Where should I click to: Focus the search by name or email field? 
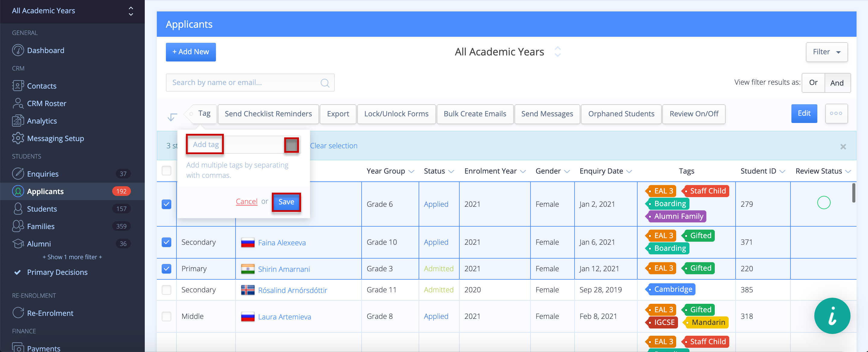tap(250, 83)
